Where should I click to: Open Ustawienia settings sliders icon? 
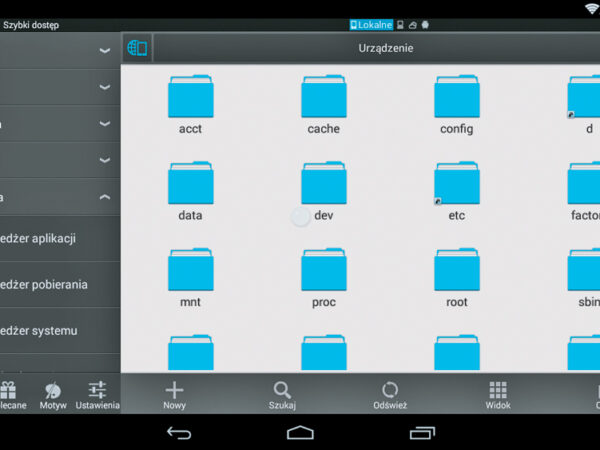click(x=97, y=391)
